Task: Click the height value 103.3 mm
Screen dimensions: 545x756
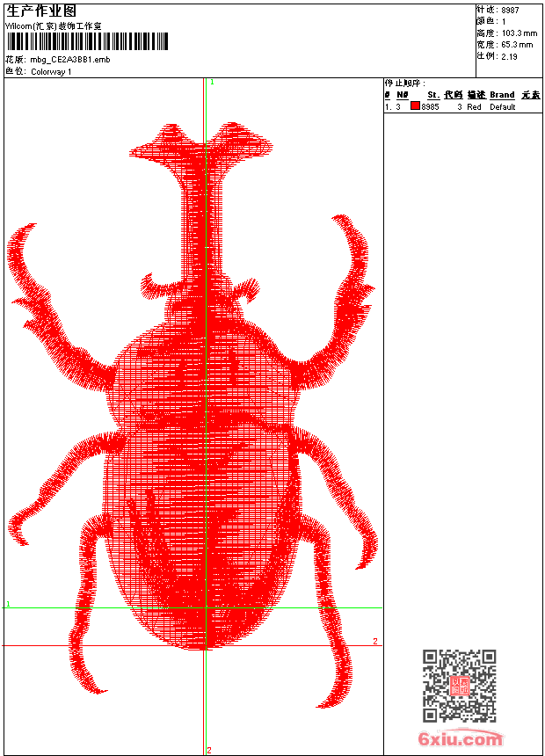Action: click(x=519, y=33)
